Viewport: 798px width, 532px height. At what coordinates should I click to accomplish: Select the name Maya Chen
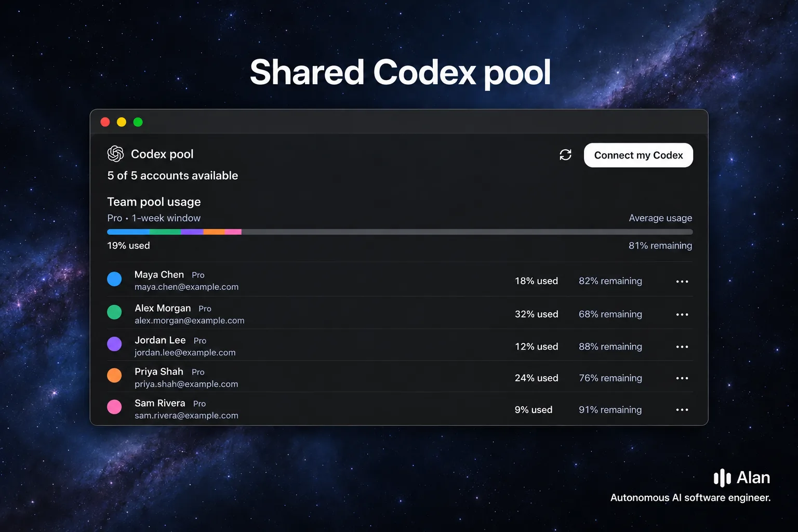159,274
